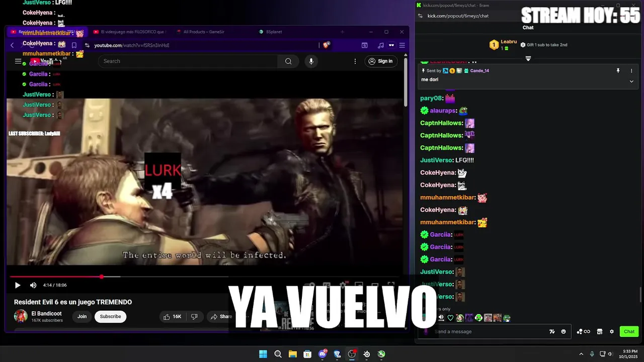Click username pary08 in chat
The image size is (644, 362).
click(431, 99)
